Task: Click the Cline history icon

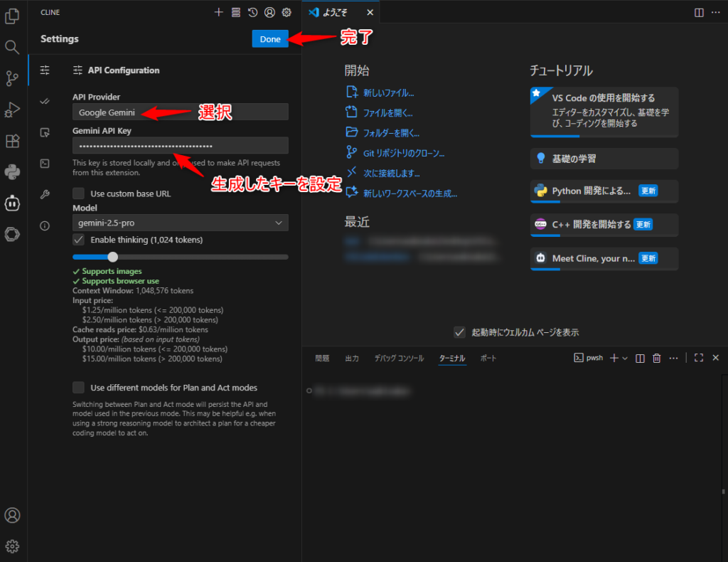Action: pos(252,12)
